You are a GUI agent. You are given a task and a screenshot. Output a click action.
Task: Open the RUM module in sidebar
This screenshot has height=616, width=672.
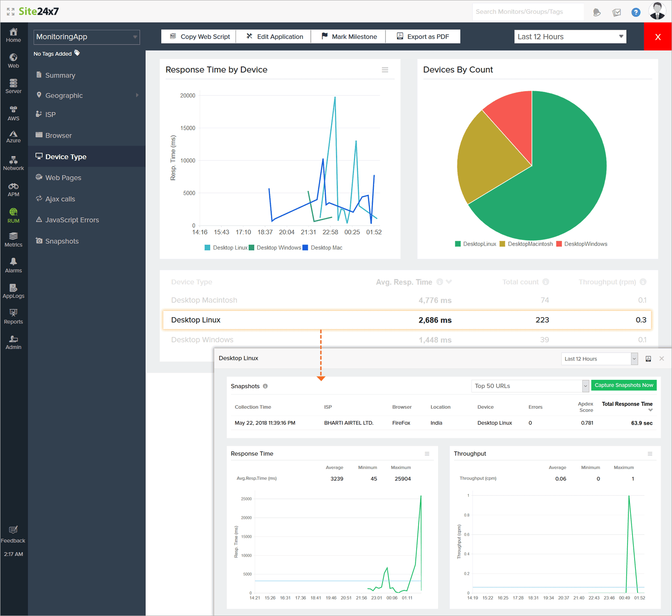[13, 215]
